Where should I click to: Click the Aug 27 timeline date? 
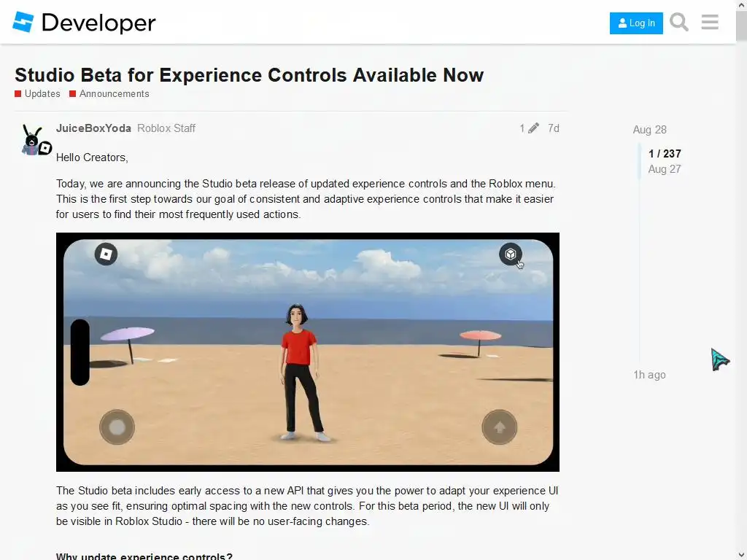tap(665, 169)
